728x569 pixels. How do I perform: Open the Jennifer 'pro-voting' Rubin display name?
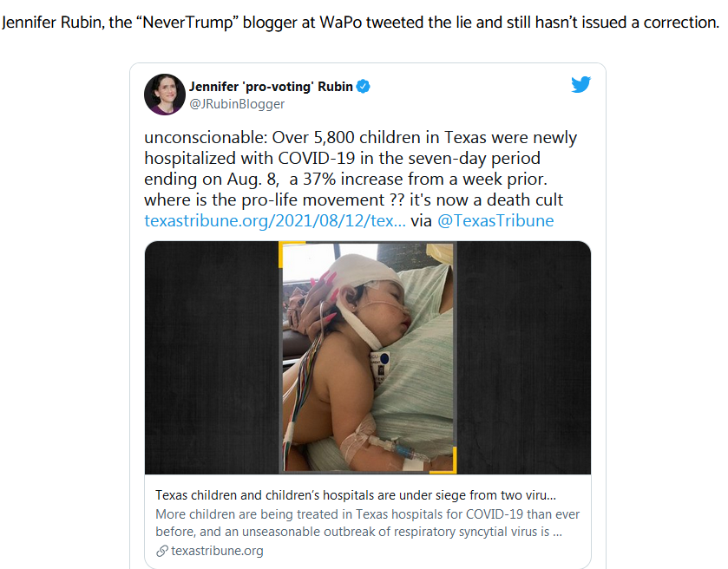click(x=271, y=87)
